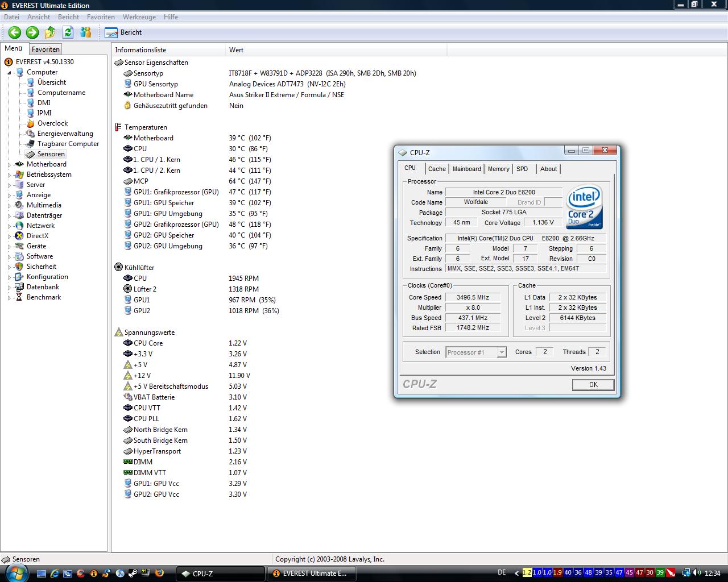Open the Datei menu
Image resolution: width=728 pixels, height=582 pixels.
(11, 17)
